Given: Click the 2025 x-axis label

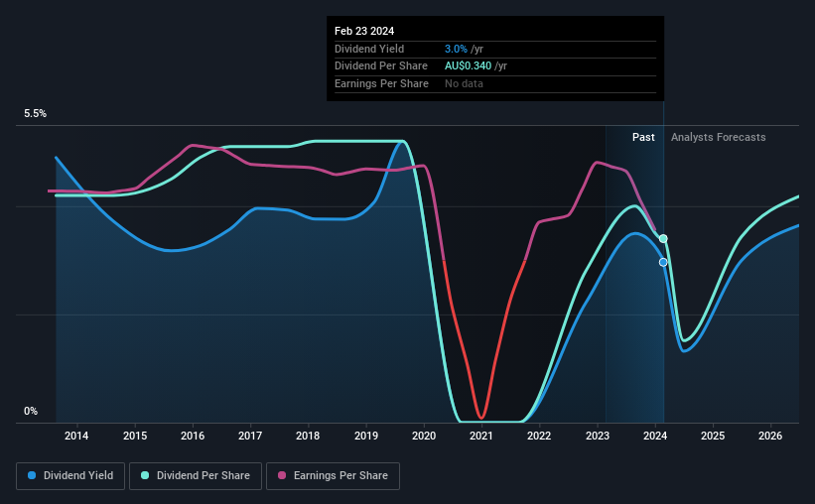Looking at the screenshot, I should click(713, 436).
